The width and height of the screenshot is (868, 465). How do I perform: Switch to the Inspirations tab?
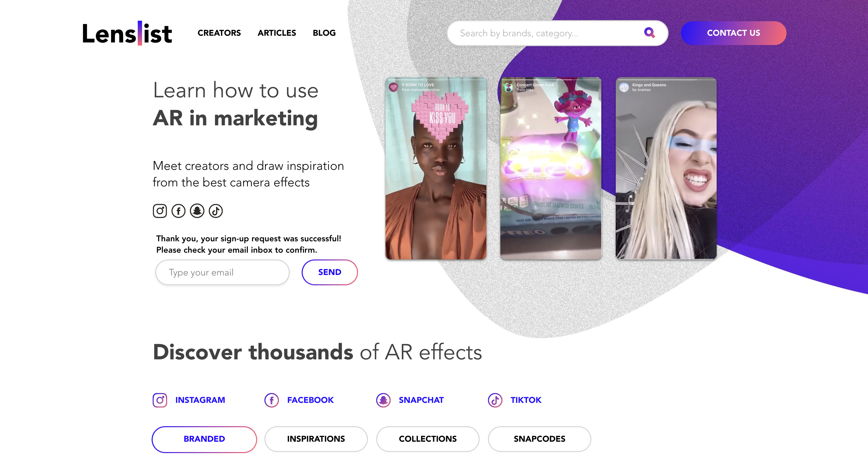pos(316,439)
